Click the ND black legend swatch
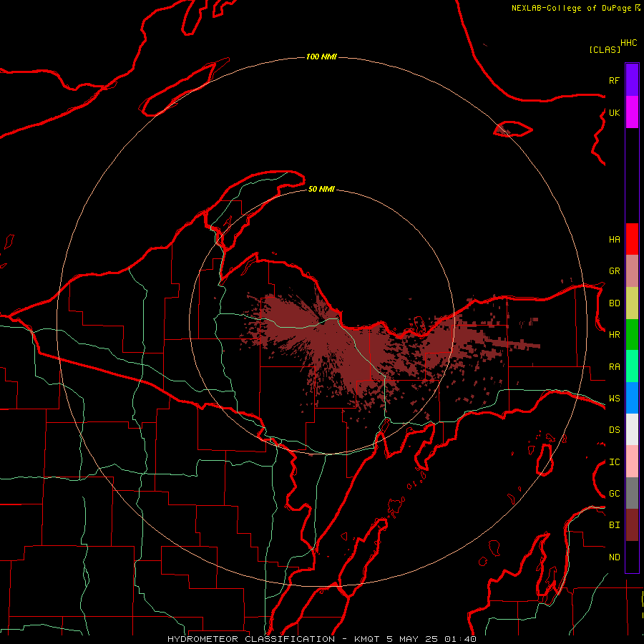This screenshot has height=644, width=644. pos(632,557)
